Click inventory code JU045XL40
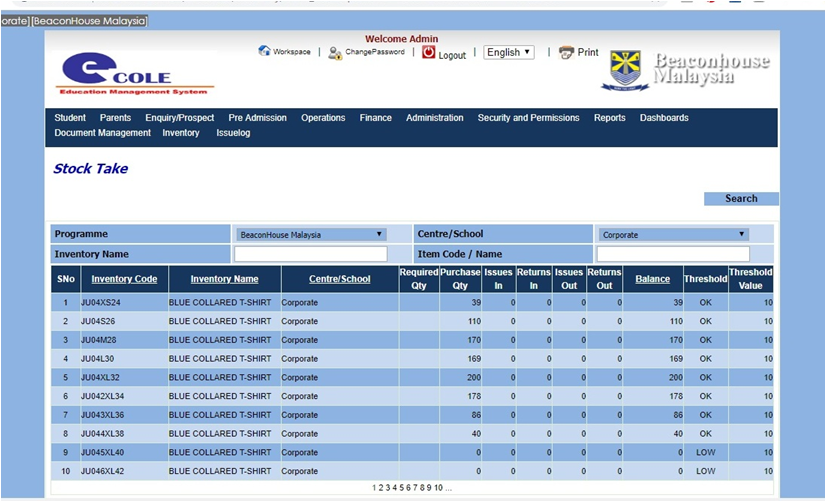 (x=102, y=452)
